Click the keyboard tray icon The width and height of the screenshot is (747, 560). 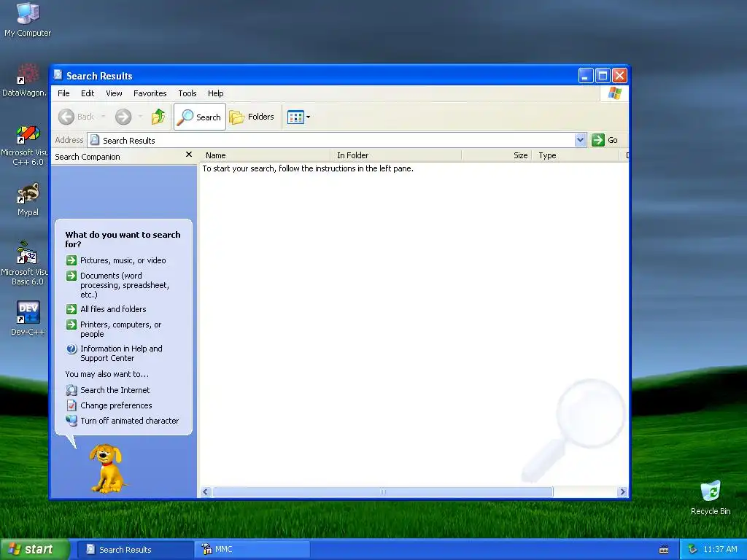point(664,550)
